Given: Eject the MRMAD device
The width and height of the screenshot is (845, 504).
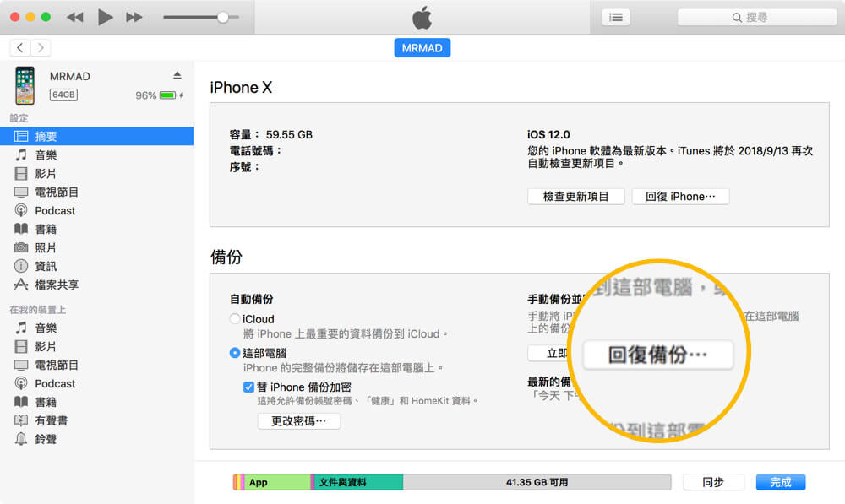Looking at the screenshot, I should click(x=177, y=75).
